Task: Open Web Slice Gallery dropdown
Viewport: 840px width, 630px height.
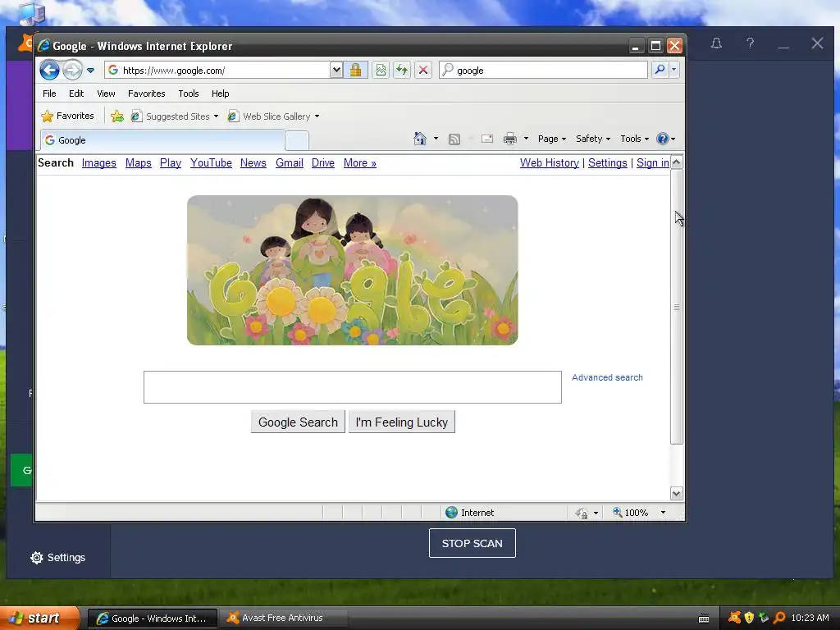Action: click(273, 116)
